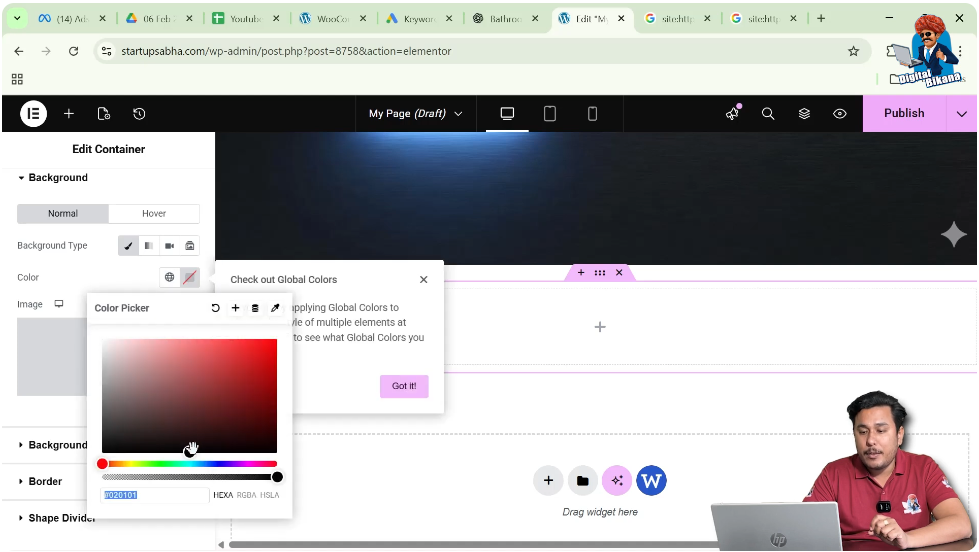Click the plus inside empty container
The width and height of the screenshot is (979, 552).
pos(600,327)
